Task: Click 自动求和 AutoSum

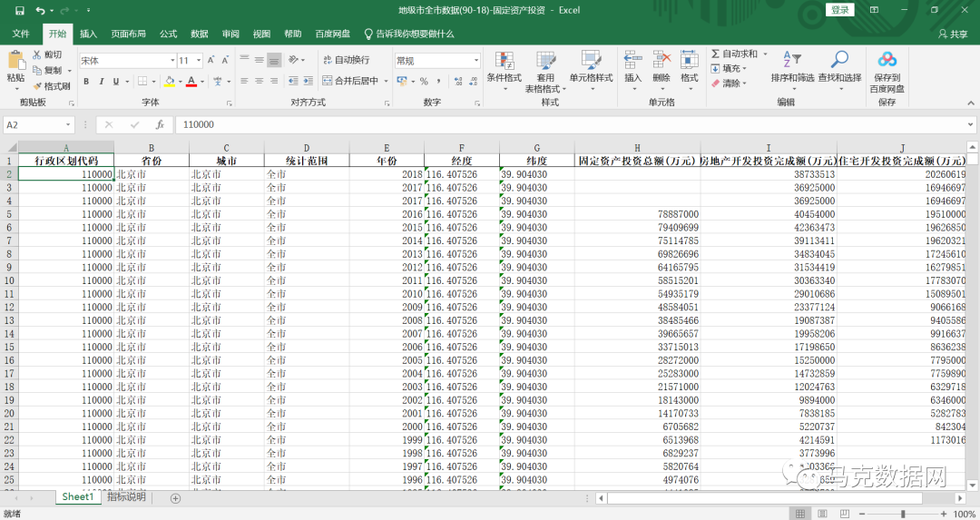Action: 734,54
